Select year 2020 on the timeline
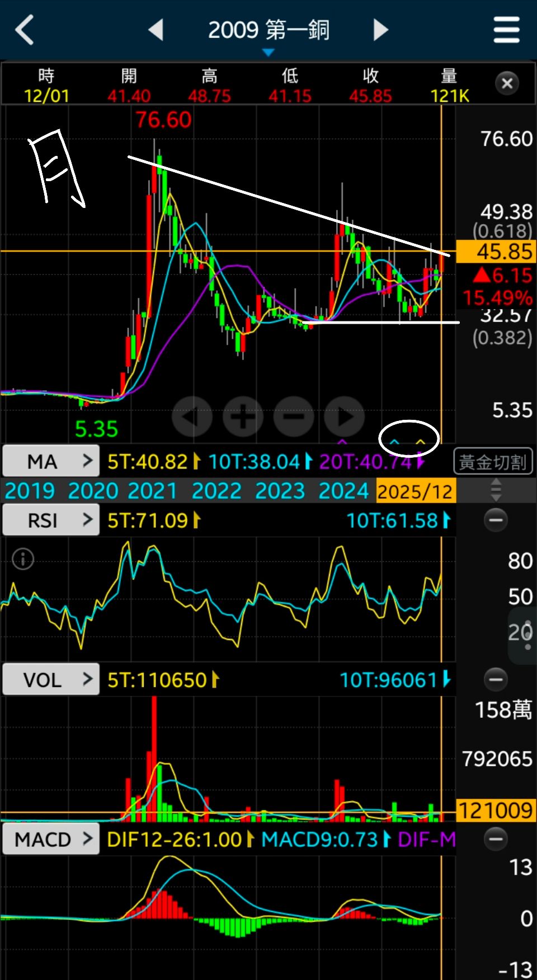 [93, 491]
